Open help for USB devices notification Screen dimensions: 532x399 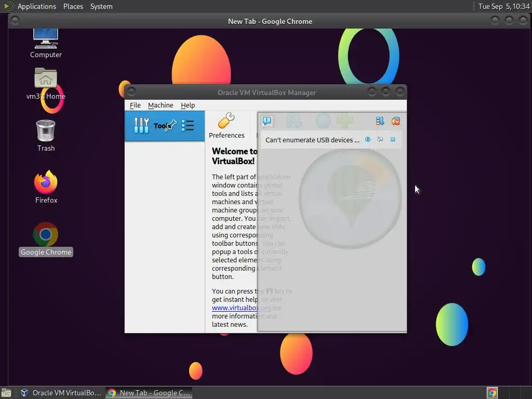coord(368,139)
